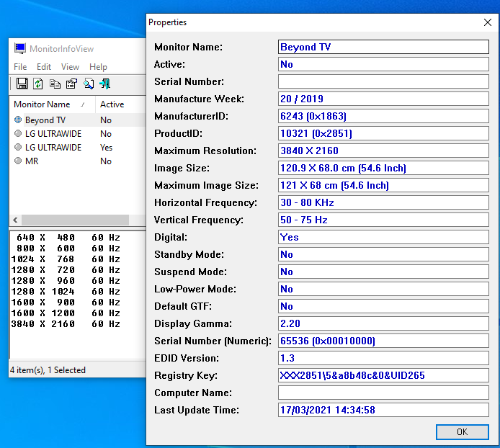500x448 pixels.
Task: Sort by the Active column header
Action: click(x=112, y=104)
